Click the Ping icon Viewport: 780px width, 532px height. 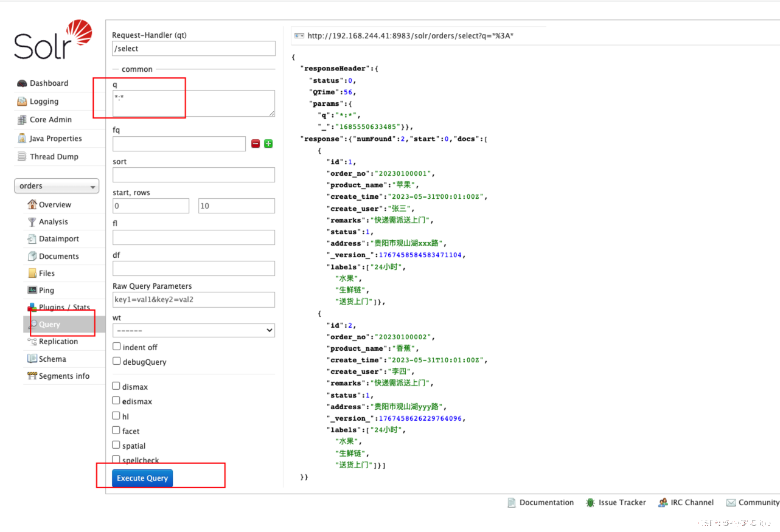tap(32, 290)
